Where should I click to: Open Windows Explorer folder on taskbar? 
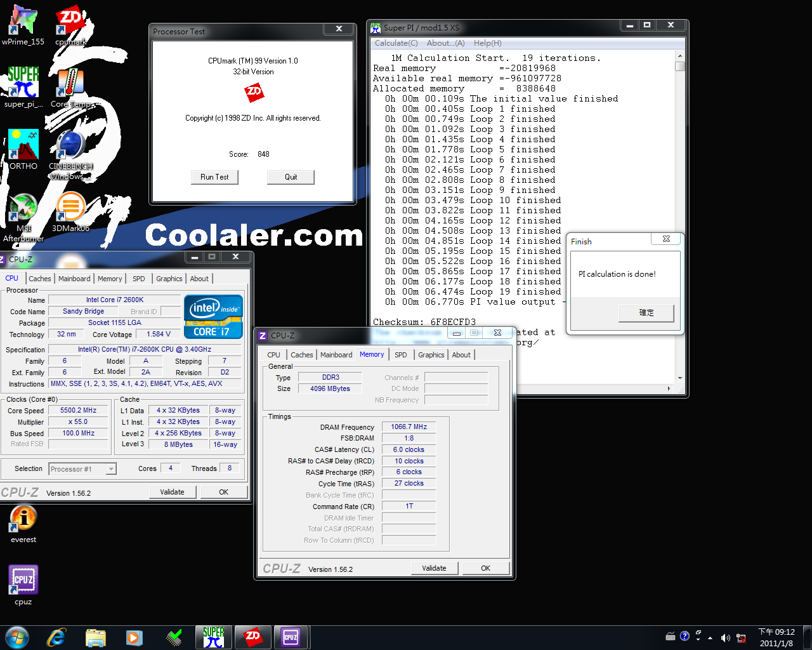point(95,637)
